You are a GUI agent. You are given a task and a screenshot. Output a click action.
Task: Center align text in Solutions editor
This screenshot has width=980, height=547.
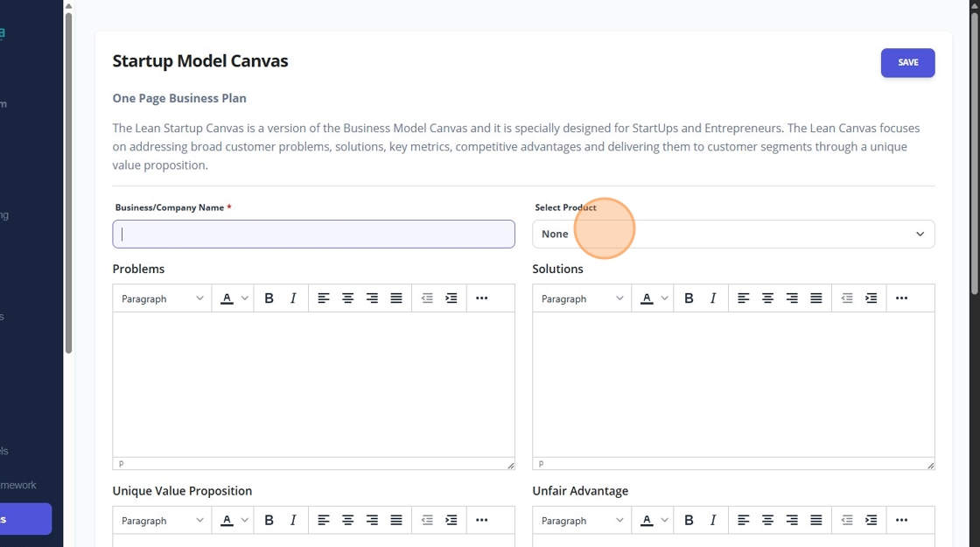(x=767, y=298)
